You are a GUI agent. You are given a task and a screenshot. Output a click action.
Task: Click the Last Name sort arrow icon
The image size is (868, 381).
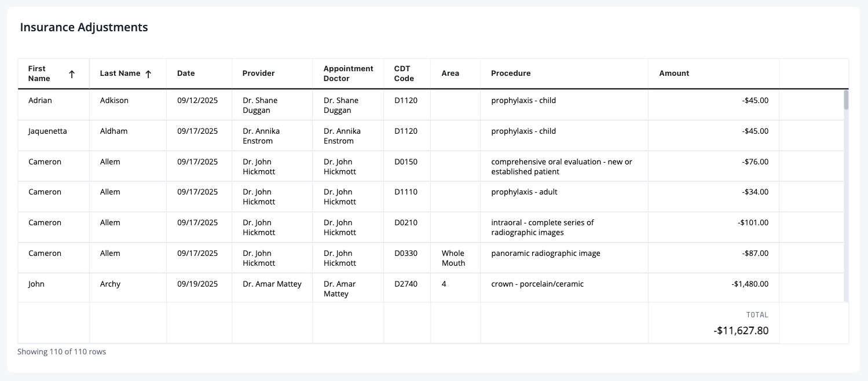coord(148,74)
